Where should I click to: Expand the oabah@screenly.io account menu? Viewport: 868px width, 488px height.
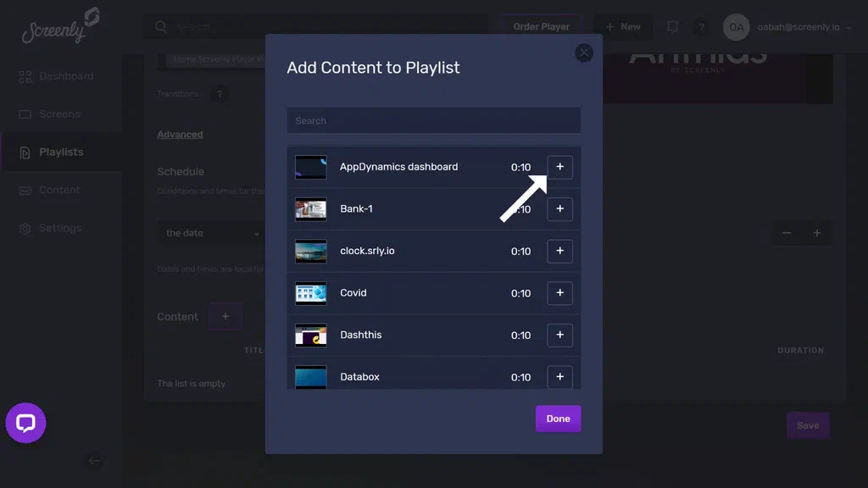click(804, 26)
